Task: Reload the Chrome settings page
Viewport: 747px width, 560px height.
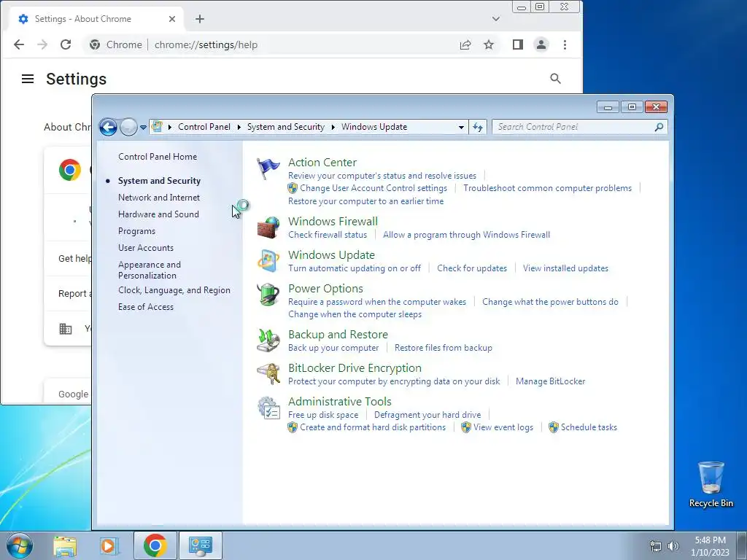Action: coord(66,44)
